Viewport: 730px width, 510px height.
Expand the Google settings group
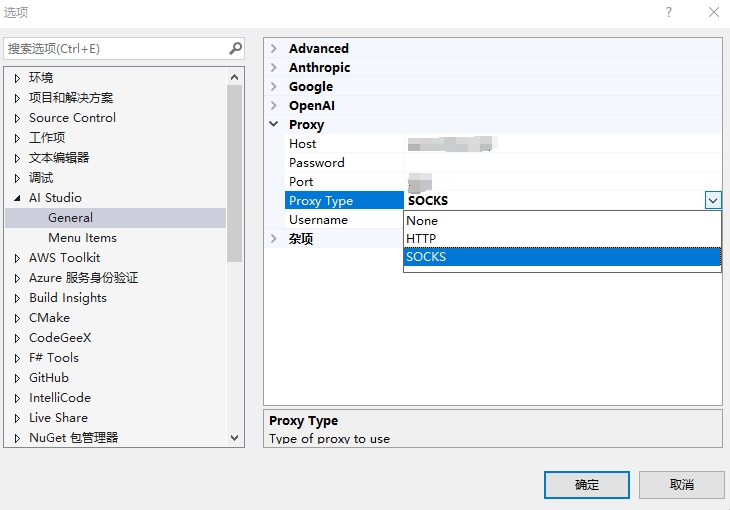[275, 86]
